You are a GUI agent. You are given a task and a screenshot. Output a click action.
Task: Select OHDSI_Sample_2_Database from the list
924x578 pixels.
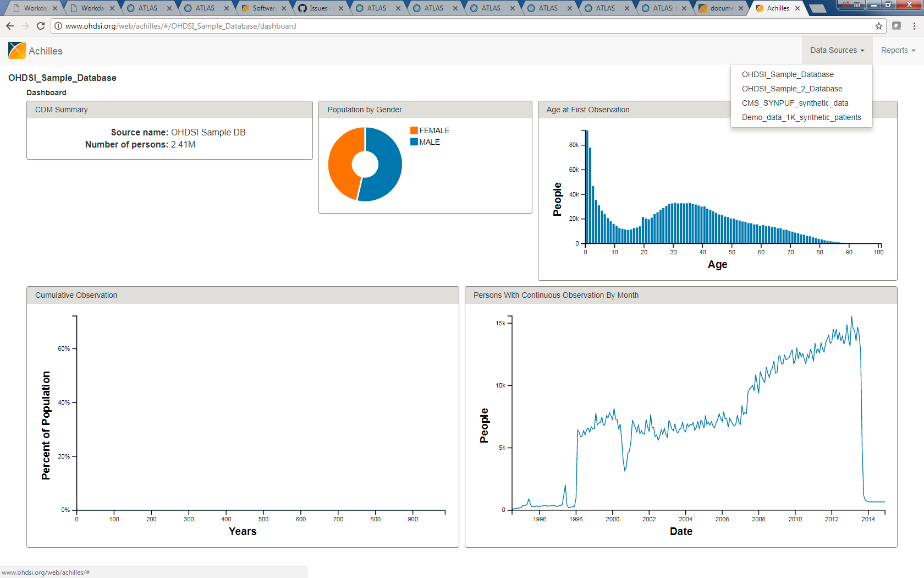pyautogui.click(x=791, y=89)
